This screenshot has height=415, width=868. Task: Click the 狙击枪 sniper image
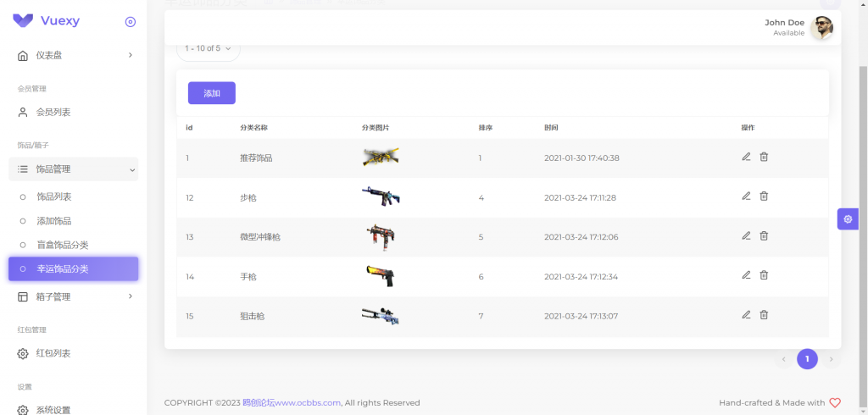[x=381, y=315]
